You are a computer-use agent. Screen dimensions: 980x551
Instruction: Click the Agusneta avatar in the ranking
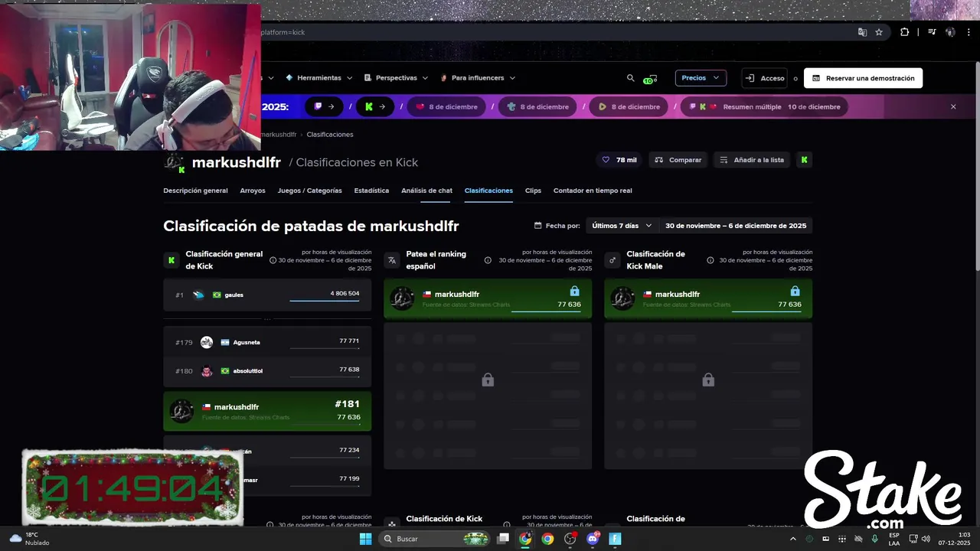click(207, 342)
